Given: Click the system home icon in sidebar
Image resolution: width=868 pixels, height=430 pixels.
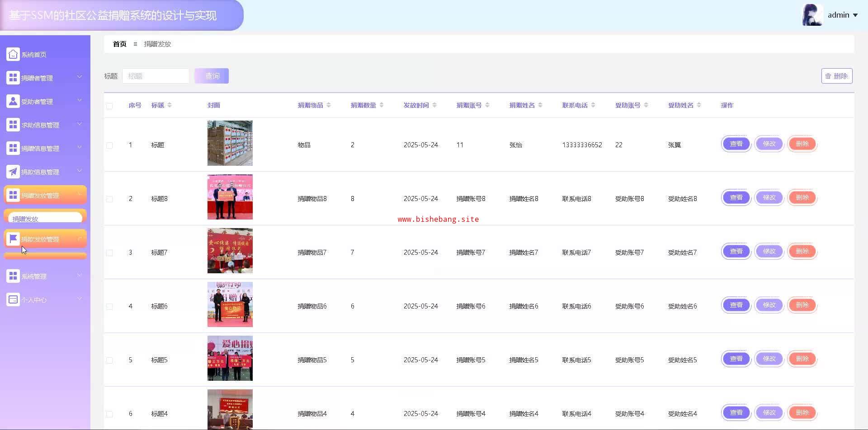Looking at the screenshot, I should pyautogui.click(x=13, y=54).
